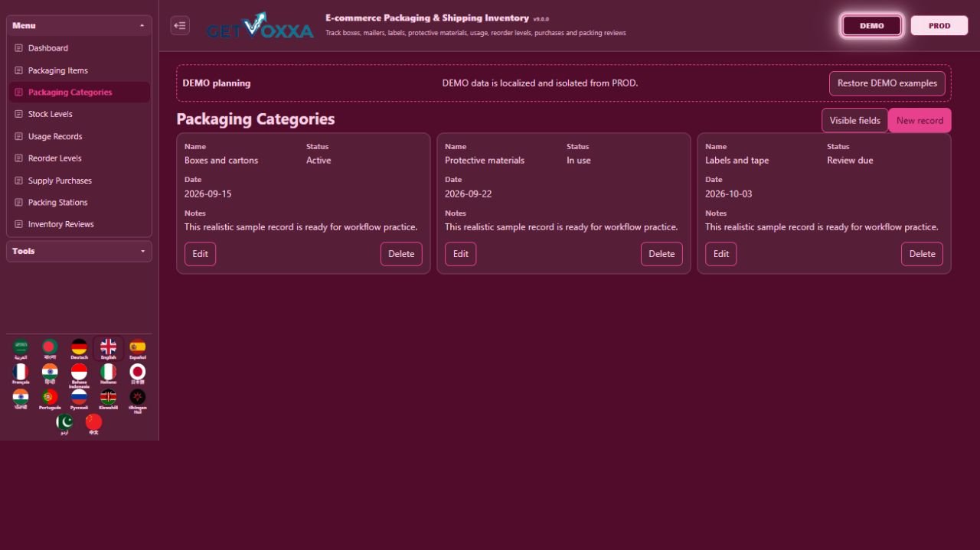Go to Packaging Items
This screenshot has width=980, height=550.
click(x=79, y=70)
